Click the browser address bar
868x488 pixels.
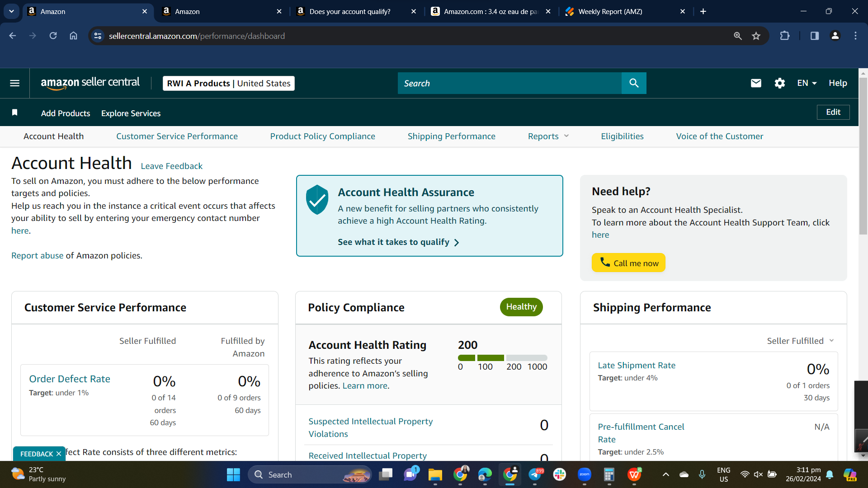[x=416, y=36]
